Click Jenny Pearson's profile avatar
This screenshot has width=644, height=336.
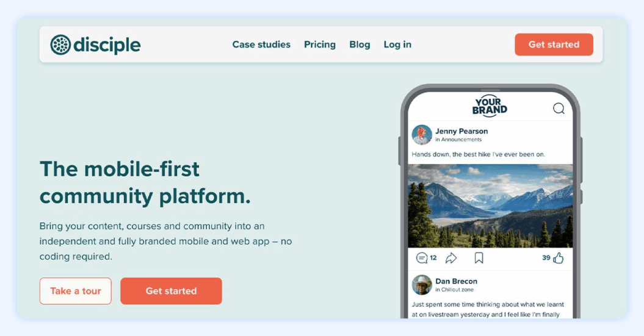[x=422, y=135]
